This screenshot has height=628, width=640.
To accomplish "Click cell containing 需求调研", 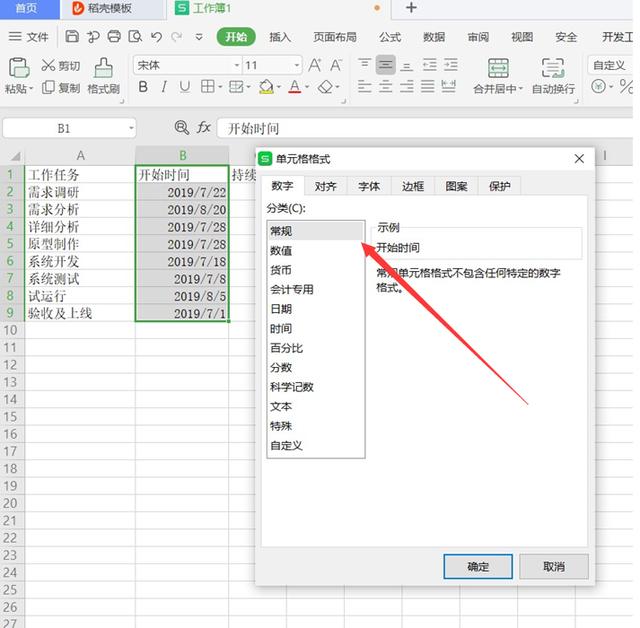I will 80,192.
